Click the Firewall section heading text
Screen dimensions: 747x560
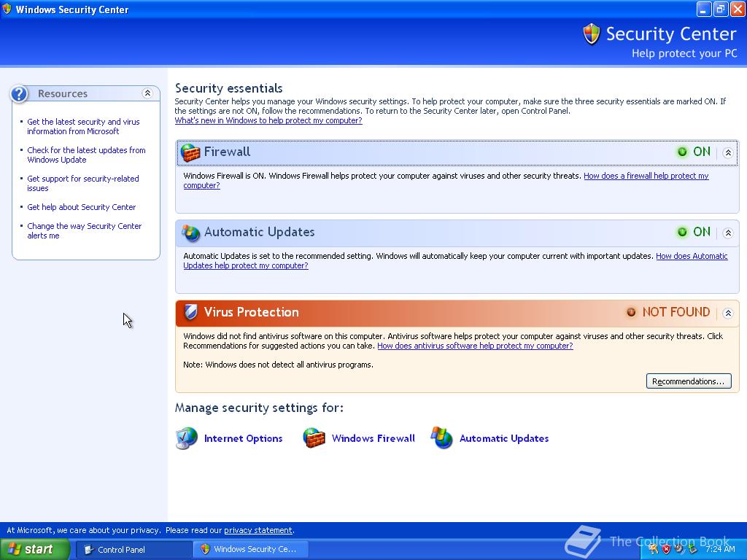[x=227, y=152]
